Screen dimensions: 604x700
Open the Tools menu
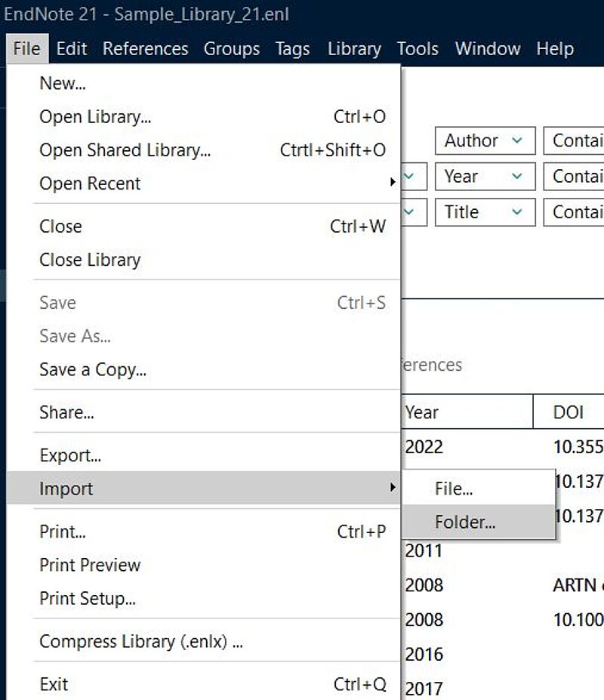(418, 48)
